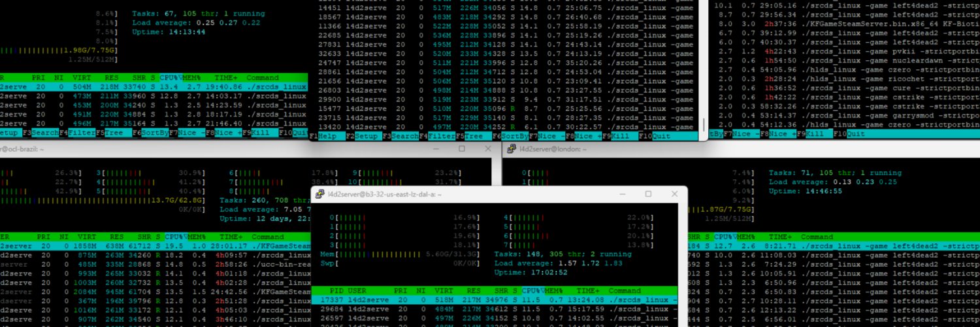Maximize the ocl-brazil terminal window
Viewport: 980px width, 327px height.
[461, 149]
